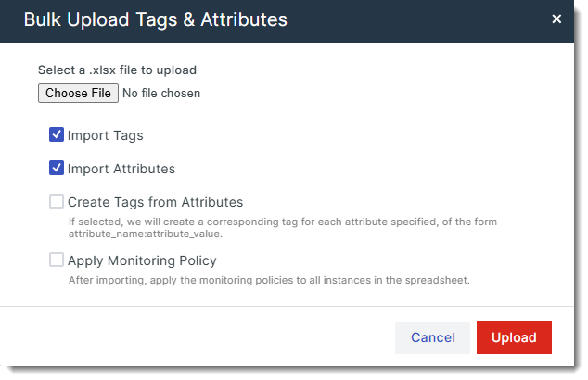Screen dimensions: 588x380
Task: Enable the Create Tags from Attributes checkbox
Action: pos(57,201)
